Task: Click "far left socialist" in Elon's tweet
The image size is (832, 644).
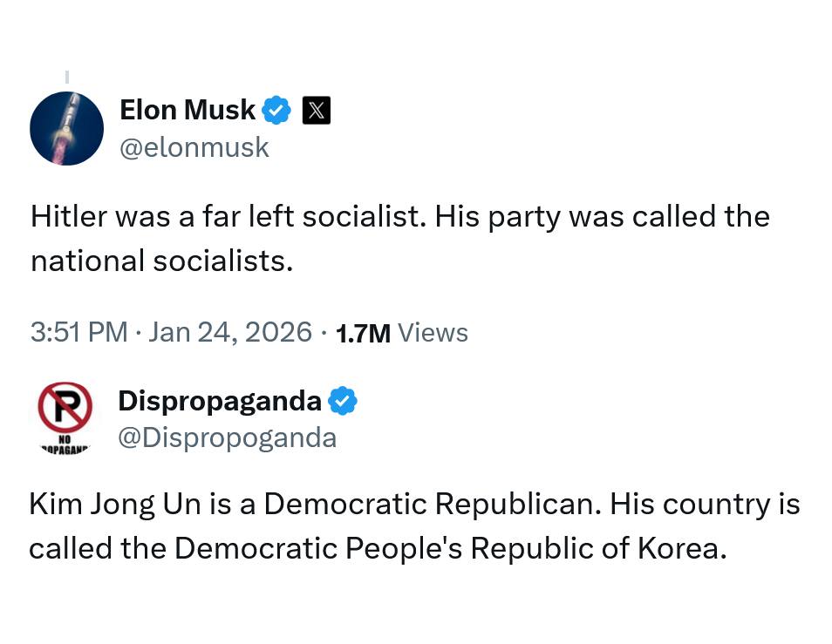Action: [302, 216]
